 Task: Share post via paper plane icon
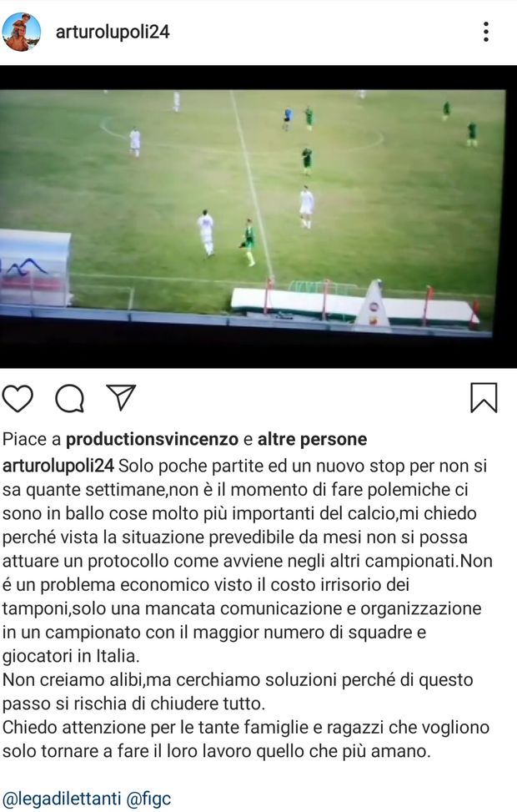pyautogui.click(x=121, y=397)
